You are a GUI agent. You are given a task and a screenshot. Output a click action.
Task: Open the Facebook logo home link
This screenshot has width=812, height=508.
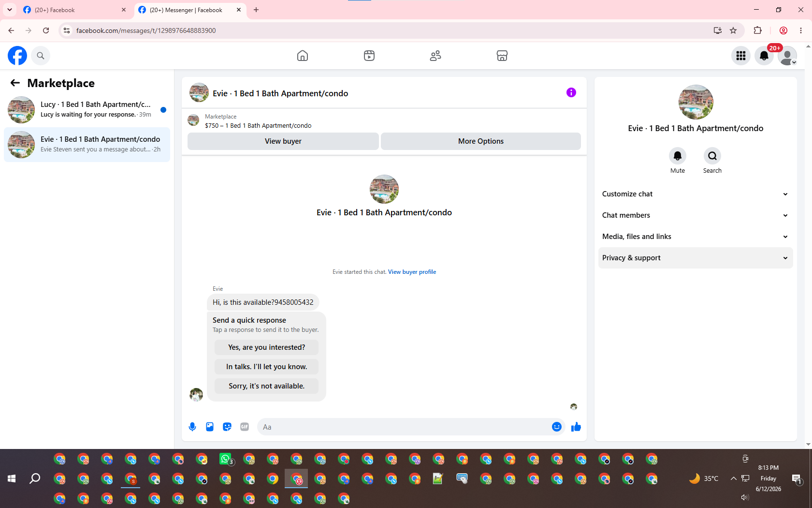click(x=17, y=56)
